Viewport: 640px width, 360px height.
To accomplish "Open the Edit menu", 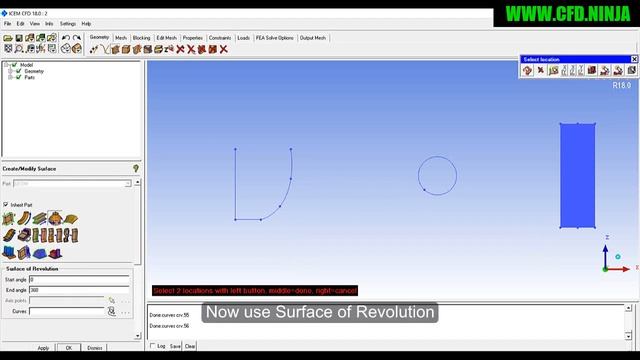I will 20,24.
